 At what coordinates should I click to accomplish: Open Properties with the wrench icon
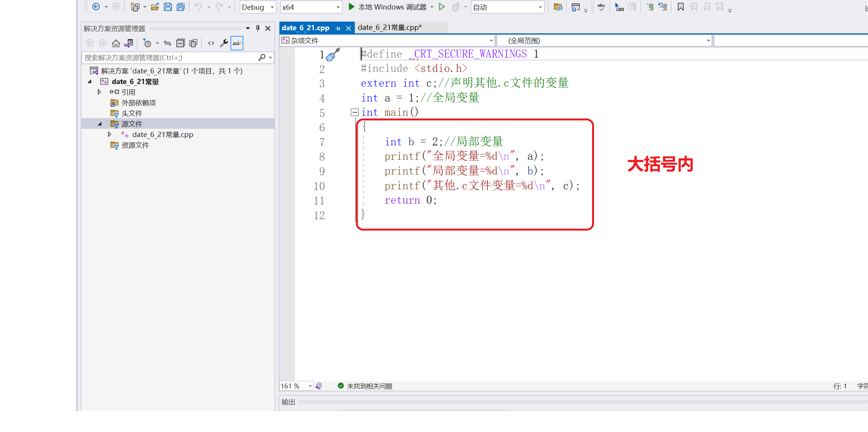(224, 43)
